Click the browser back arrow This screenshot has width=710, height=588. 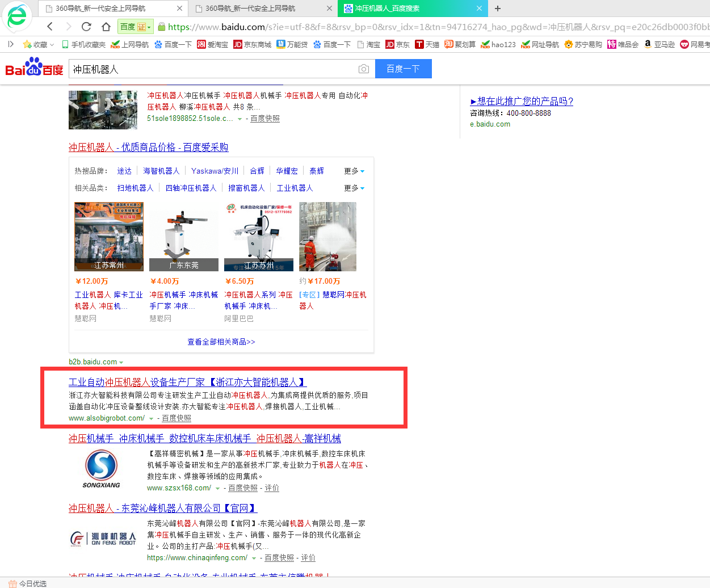[x=50, y=27]
